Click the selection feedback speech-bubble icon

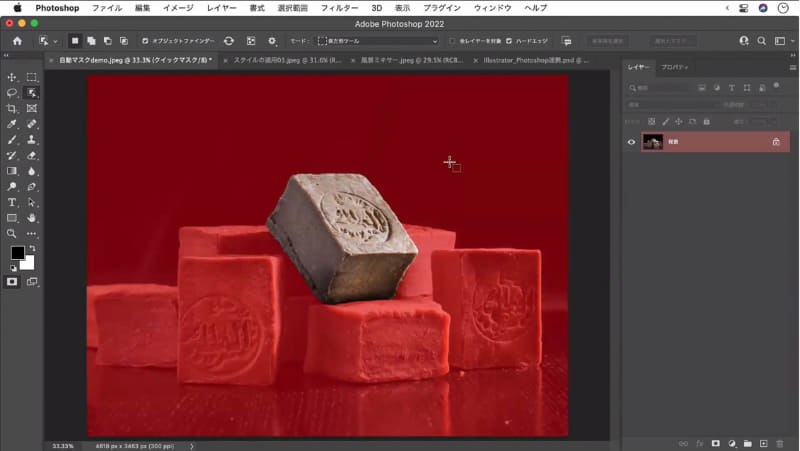[x=566, y=41]
